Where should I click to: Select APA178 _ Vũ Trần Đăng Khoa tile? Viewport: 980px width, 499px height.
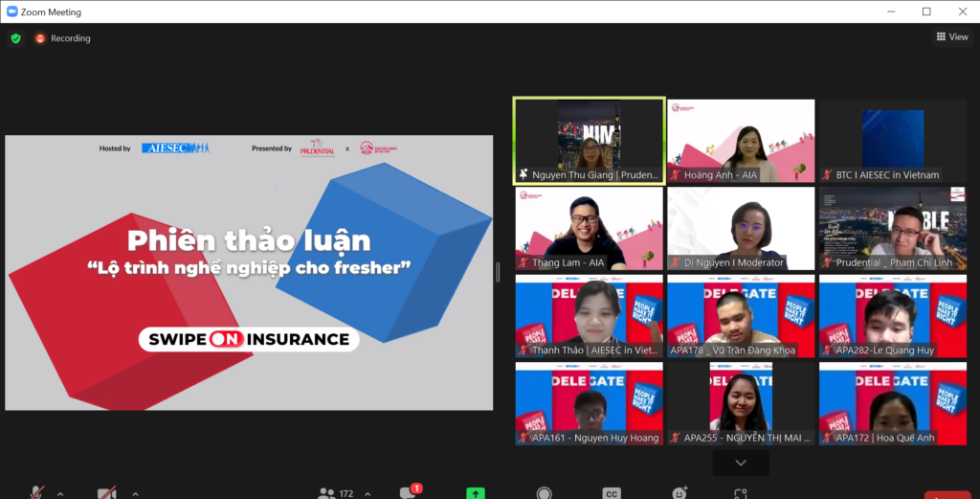[x=741, y=316]
